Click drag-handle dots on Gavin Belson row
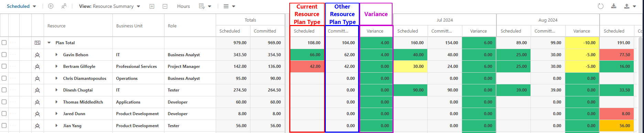The image size is (644, 133). (13, 55)
